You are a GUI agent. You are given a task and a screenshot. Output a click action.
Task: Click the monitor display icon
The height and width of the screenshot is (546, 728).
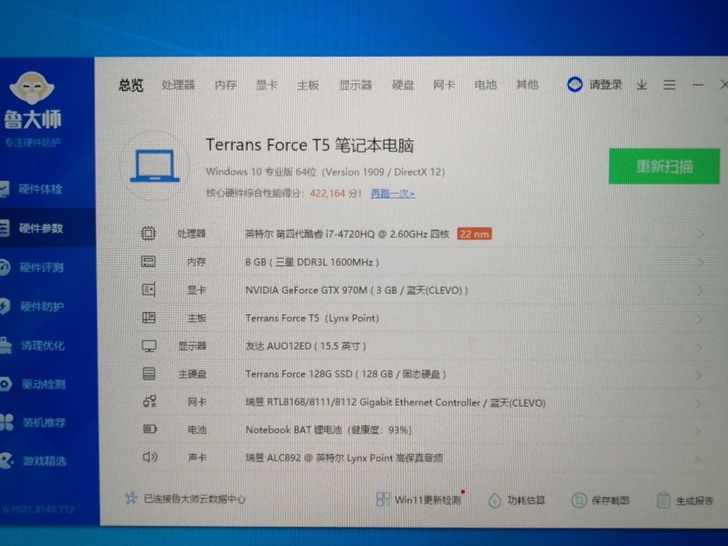point(149,346)
